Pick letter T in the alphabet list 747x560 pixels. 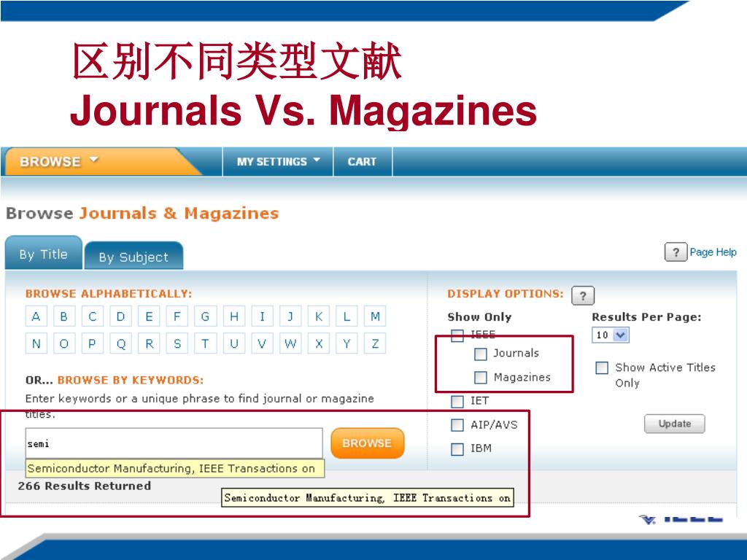[205, 343]
